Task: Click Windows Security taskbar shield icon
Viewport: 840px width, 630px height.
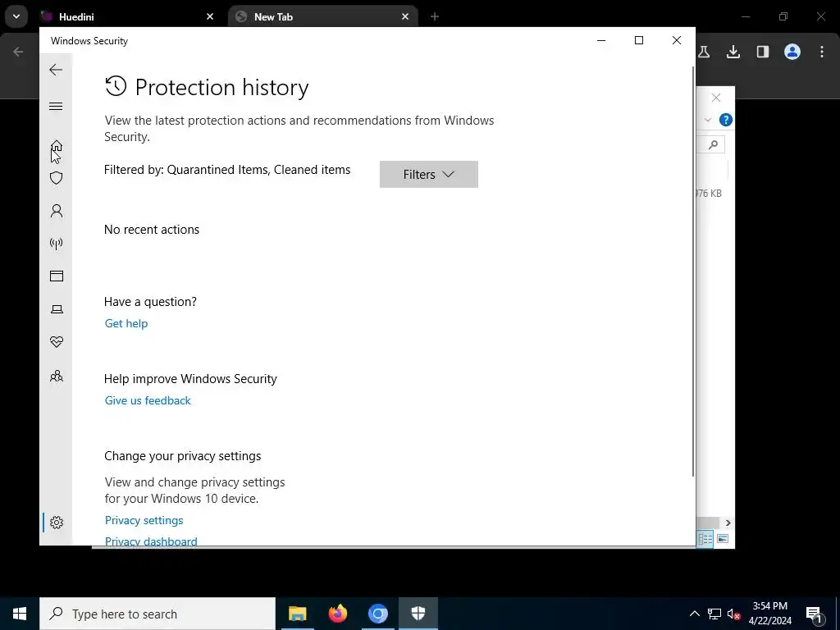Action: click(x=418, y=614)
